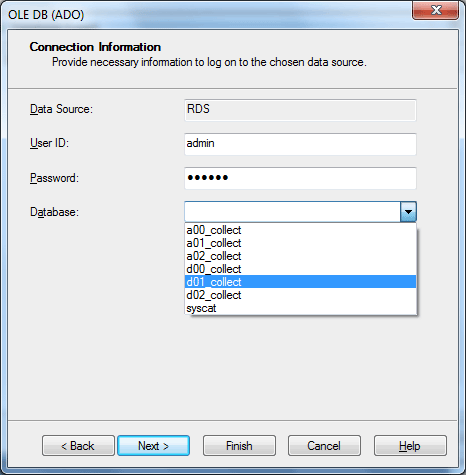Click the Database label

(54, 212)
